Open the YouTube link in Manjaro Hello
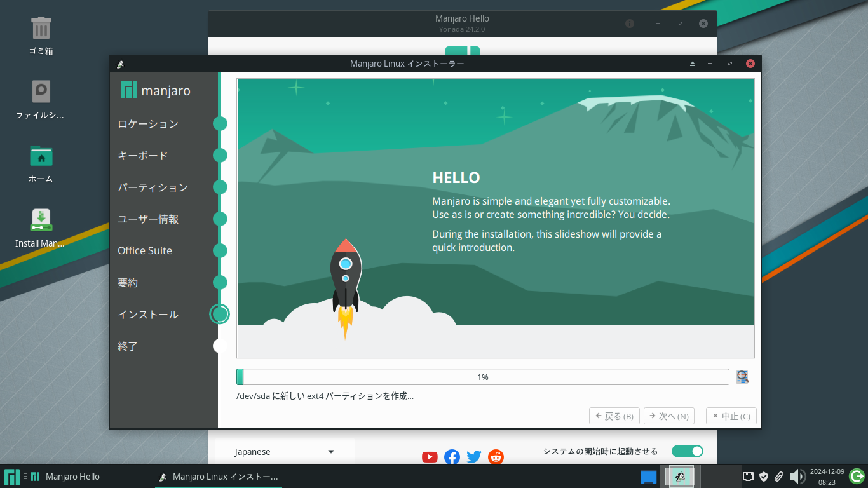The image size is (868, 488). tap(430, 457)
